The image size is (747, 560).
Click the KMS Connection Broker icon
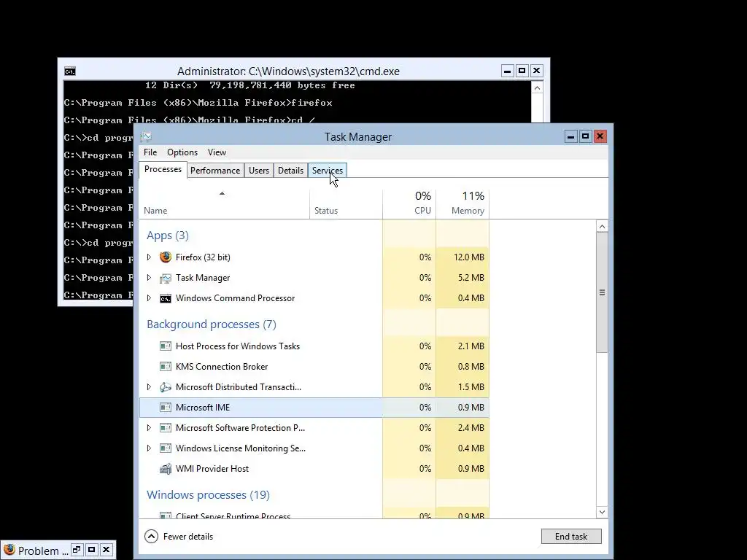point(166,367)
